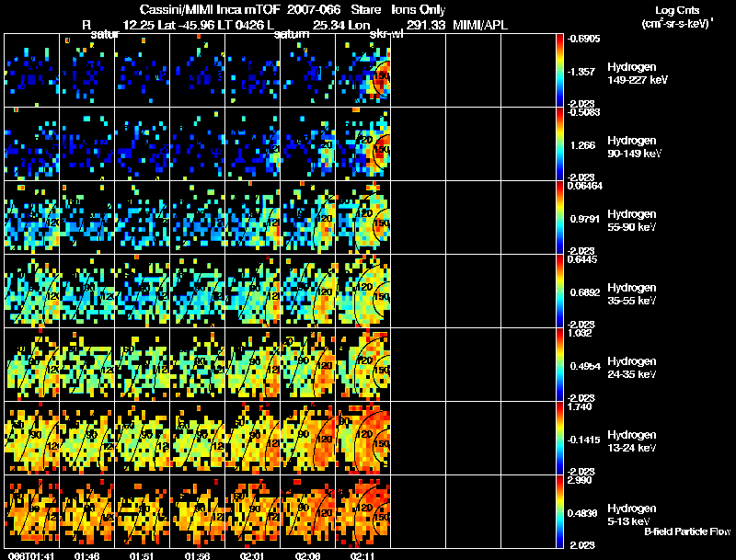Select the 35-55 keV panel at 02:11
The image size is (736, 560).
click(362, 291)
